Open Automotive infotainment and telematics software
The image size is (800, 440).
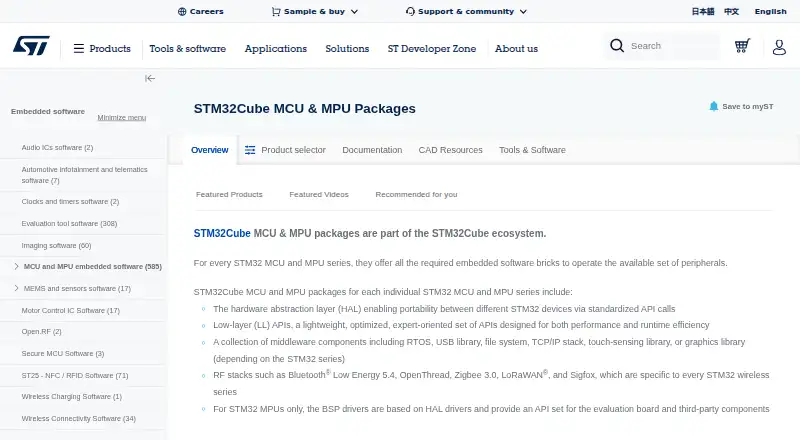[x=84, y=175]
